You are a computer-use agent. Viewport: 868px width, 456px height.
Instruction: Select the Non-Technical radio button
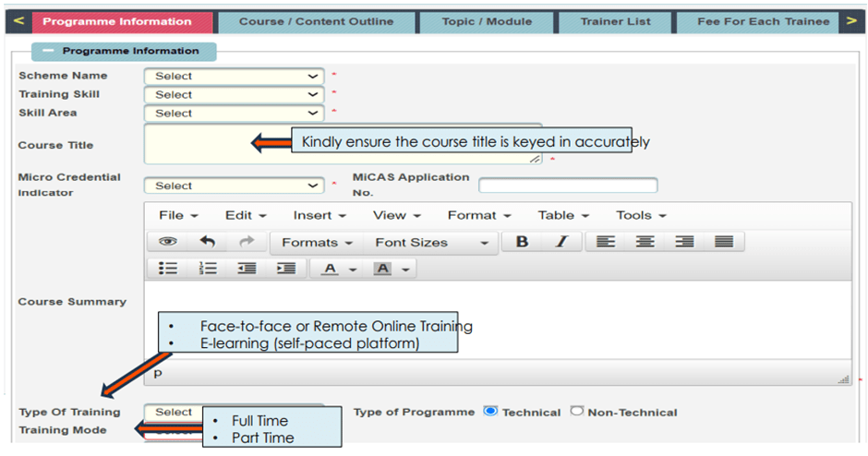click(x=577, y=412)
